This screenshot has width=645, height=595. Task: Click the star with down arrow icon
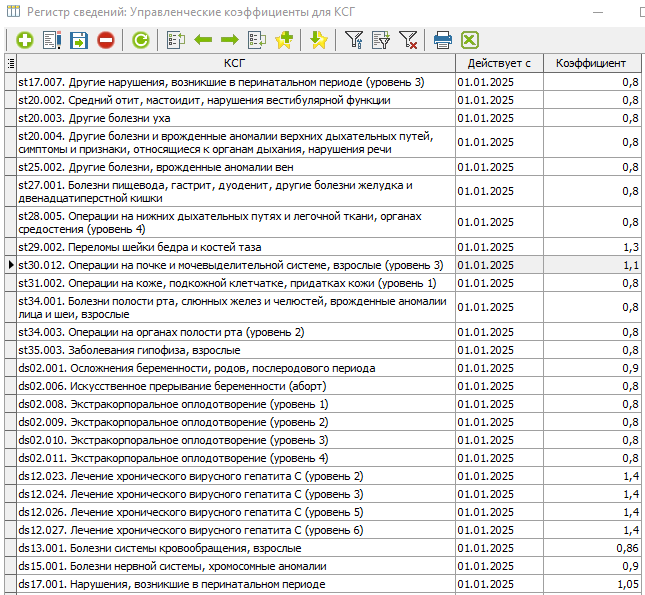[318, 40]
